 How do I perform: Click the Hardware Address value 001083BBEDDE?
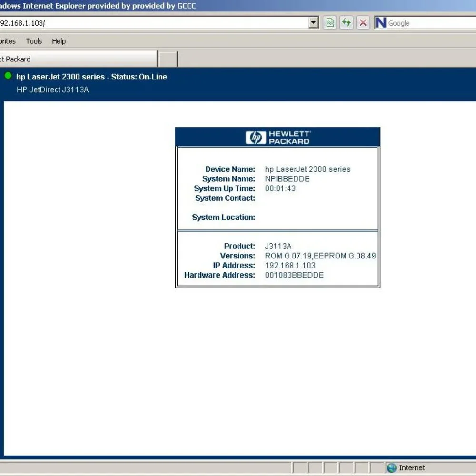point(294,275)
